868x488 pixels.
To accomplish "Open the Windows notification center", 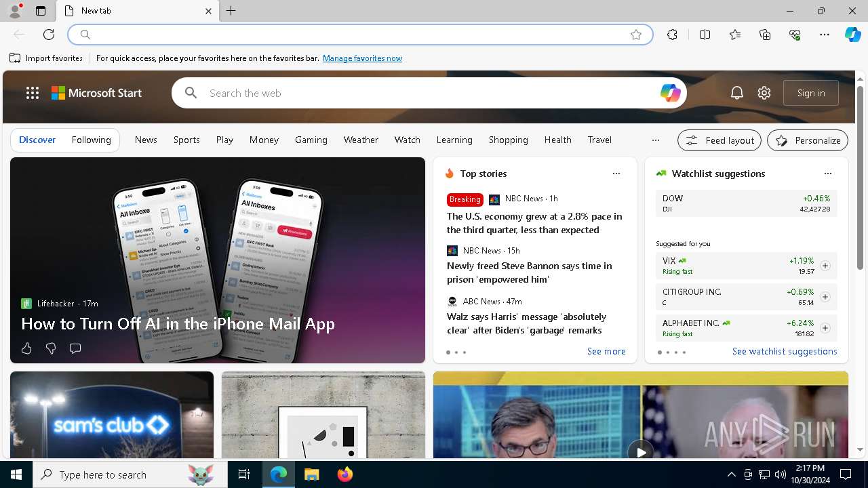I will 846,474.
